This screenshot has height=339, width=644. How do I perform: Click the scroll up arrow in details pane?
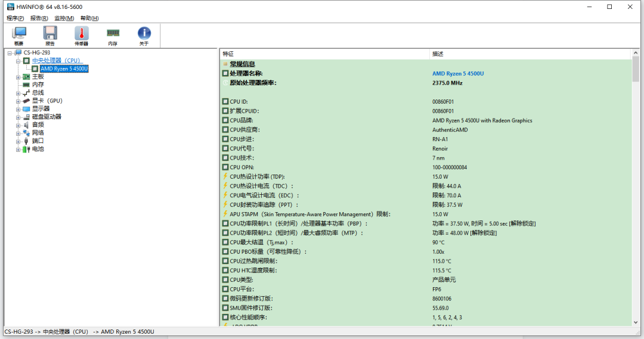point(636,53)
